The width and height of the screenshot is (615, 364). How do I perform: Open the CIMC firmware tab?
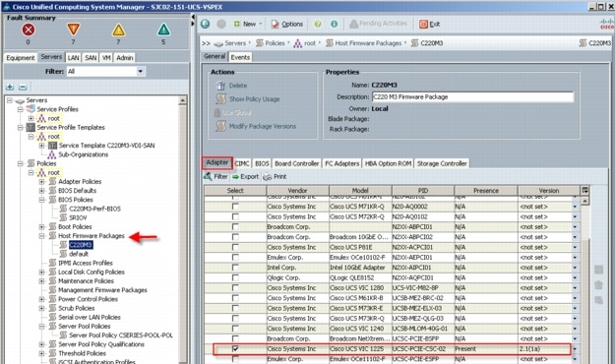tap(242, 163)
